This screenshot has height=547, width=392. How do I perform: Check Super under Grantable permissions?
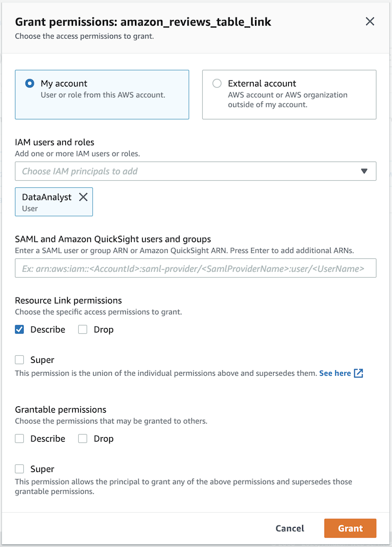point(20,469)
